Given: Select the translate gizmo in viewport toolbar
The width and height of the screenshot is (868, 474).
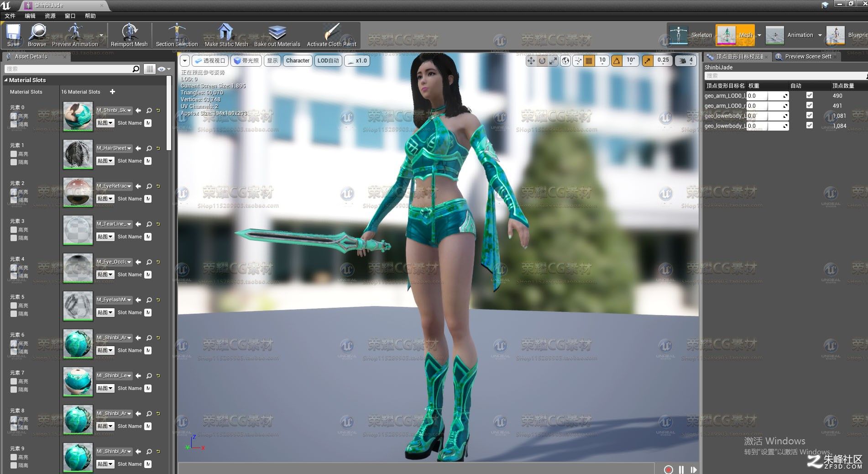Looking at the screenshot, I should click(531, 60).
